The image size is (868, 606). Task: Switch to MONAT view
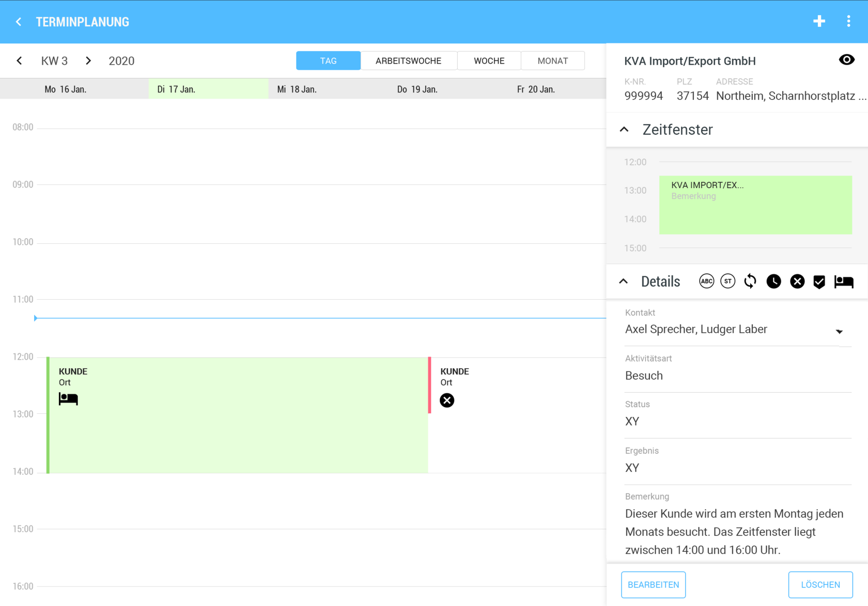pos(553,60)
